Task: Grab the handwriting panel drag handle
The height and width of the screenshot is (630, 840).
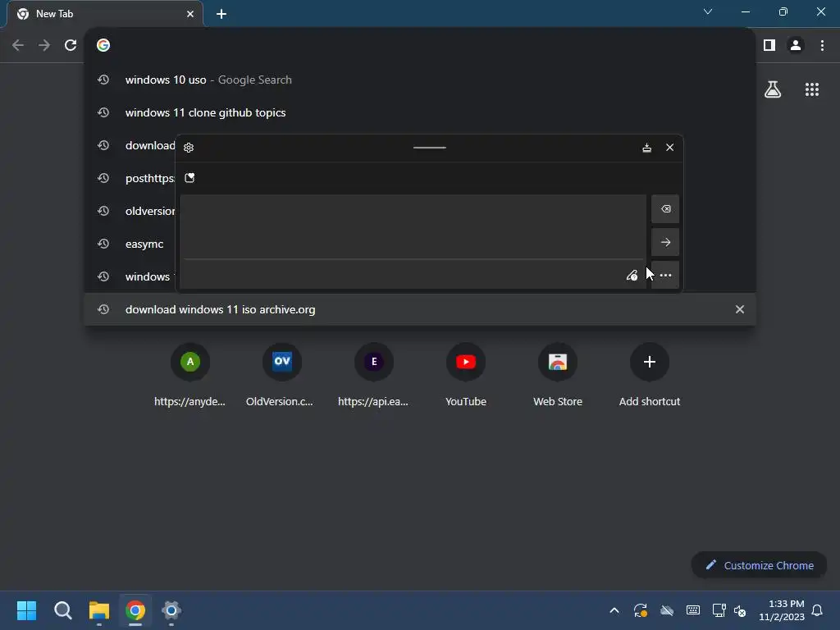Action: point(430,148)
